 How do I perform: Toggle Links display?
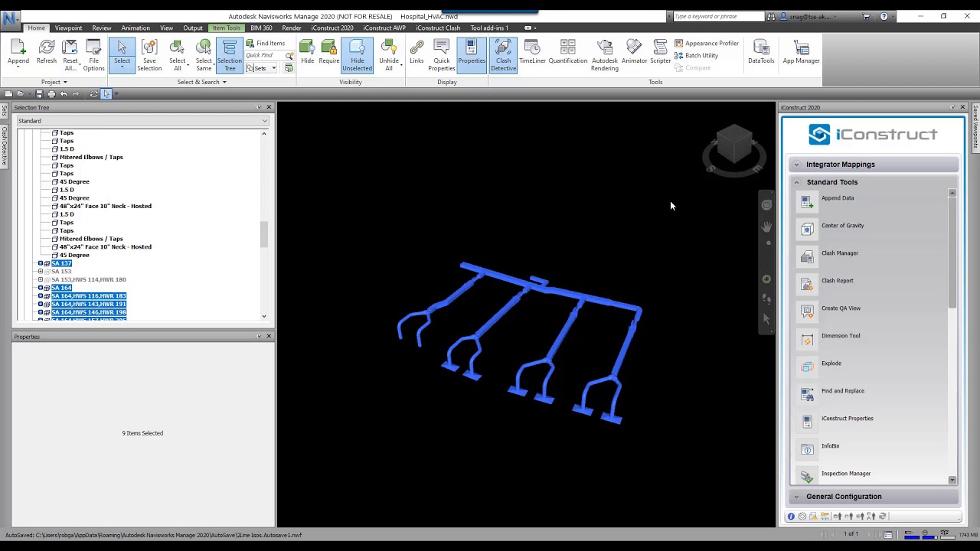point(416,51)
